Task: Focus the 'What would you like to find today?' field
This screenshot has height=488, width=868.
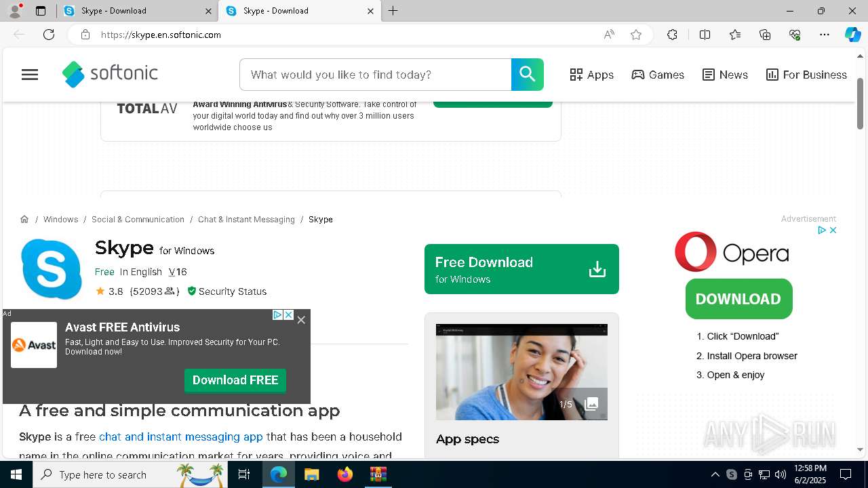Action: tap(375, 75)
